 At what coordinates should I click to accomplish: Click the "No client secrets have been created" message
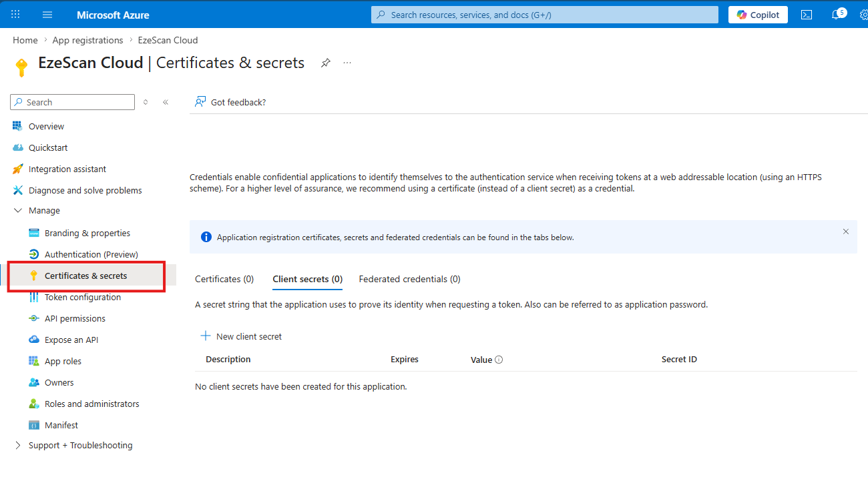300,386
